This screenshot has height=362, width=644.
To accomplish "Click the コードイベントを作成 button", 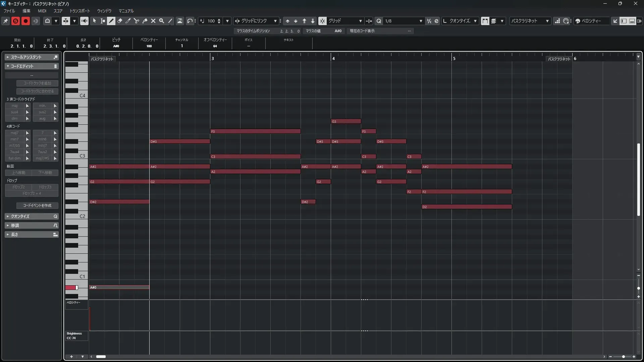I will pos(37,205).
